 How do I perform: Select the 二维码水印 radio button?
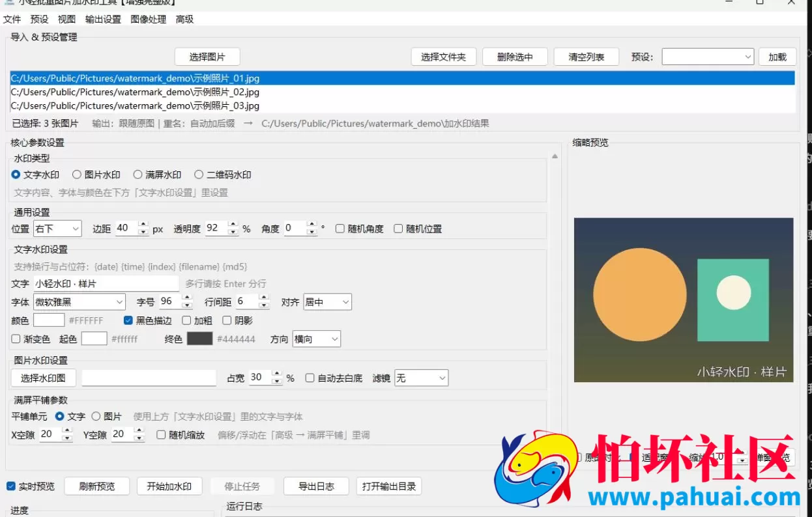tap(223, 175)
